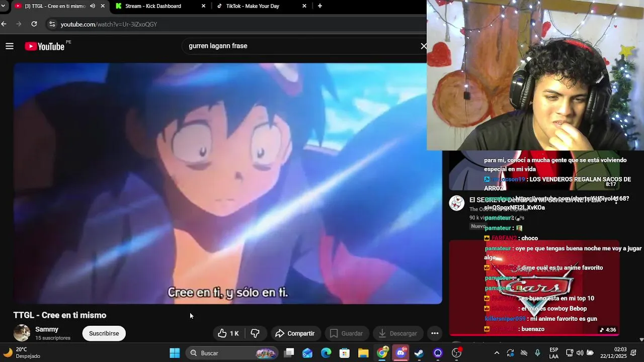
Task: Launch Outlook mail from the taskbar
Action: [307, 353]
